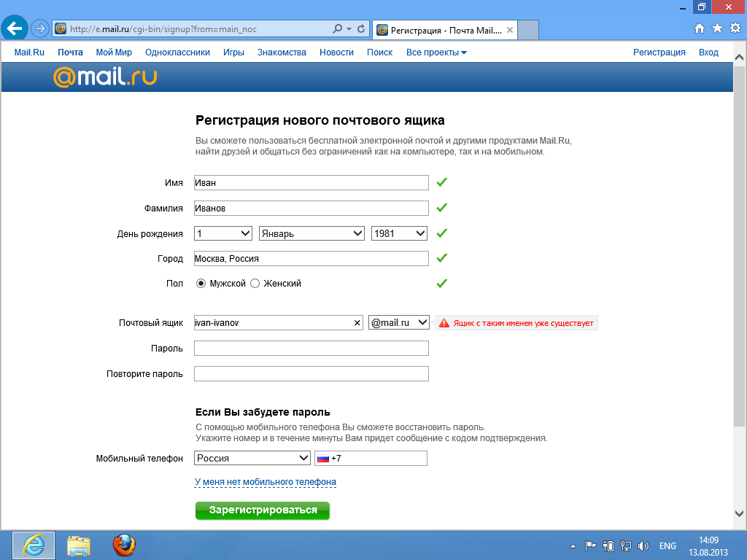Viewport: 747px width, 560px height.
Task: Open Игры in the top navigation
Action: click(x=233, y=52)
